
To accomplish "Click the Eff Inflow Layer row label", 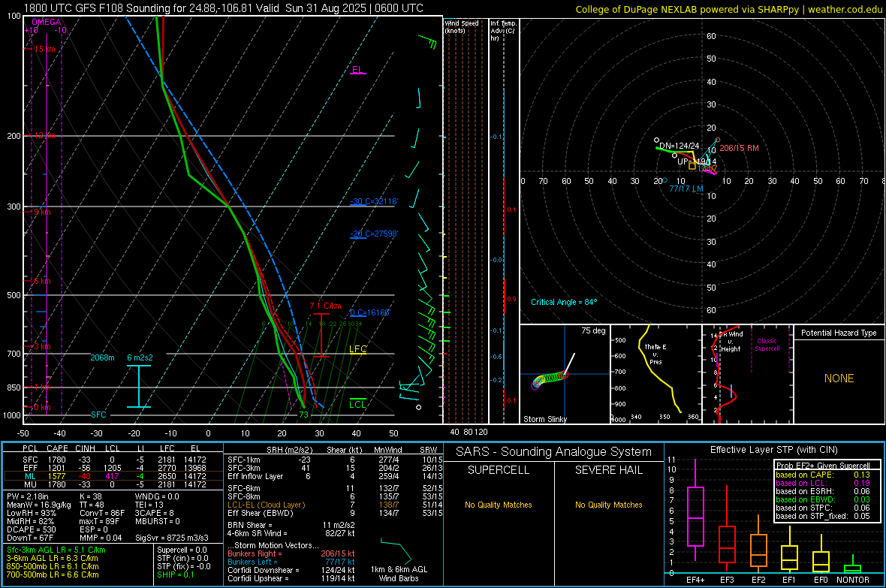I will click(x=255, y=476).
